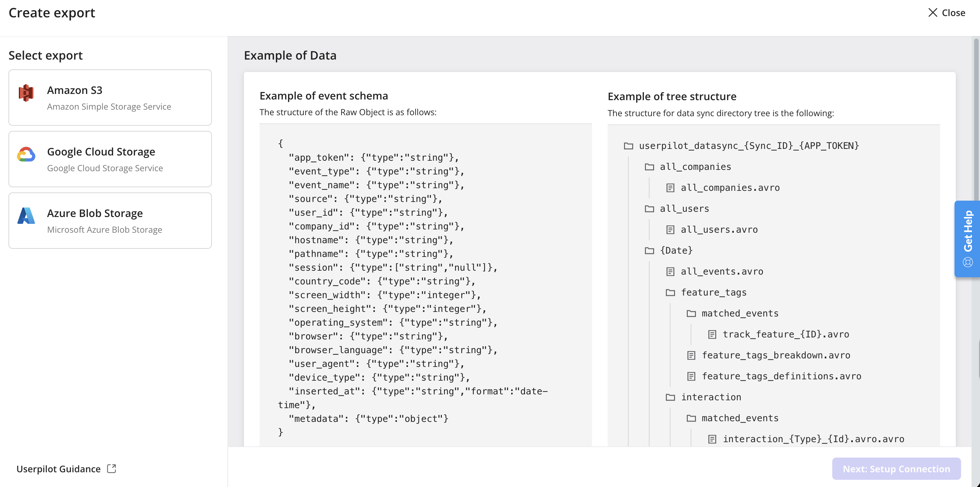Choose the Azure Blob Storage export option
The width and height of the screenshot is (980, 487).
click(110, 221)
